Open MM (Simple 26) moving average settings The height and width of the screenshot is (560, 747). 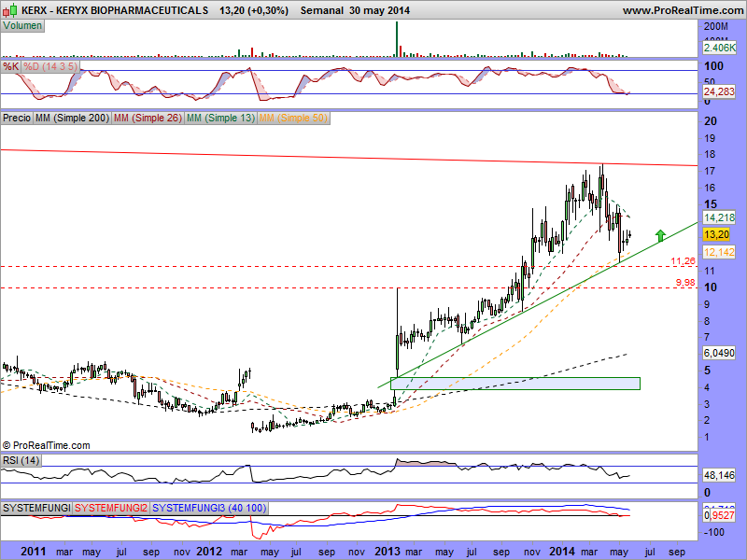tap(148, 118)
